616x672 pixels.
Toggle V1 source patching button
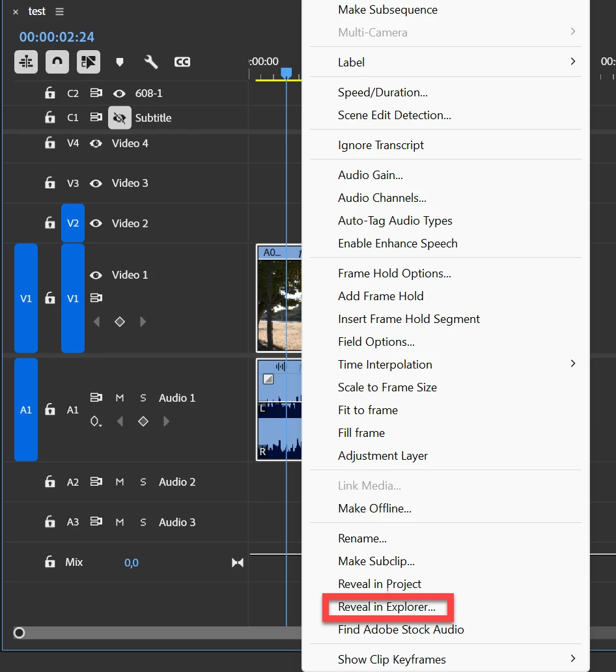(26, 298)
